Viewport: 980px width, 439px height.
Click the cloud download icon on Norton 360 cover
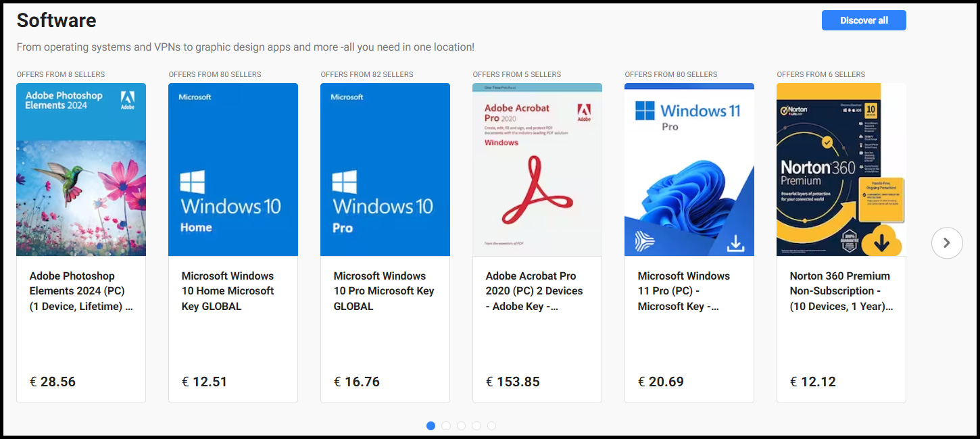881,240
